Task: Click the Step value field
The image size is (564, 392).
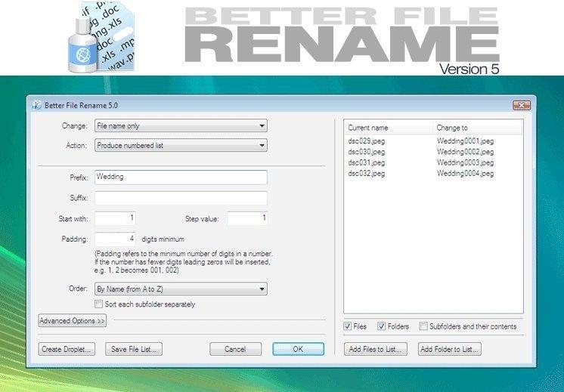Action: 247,218
